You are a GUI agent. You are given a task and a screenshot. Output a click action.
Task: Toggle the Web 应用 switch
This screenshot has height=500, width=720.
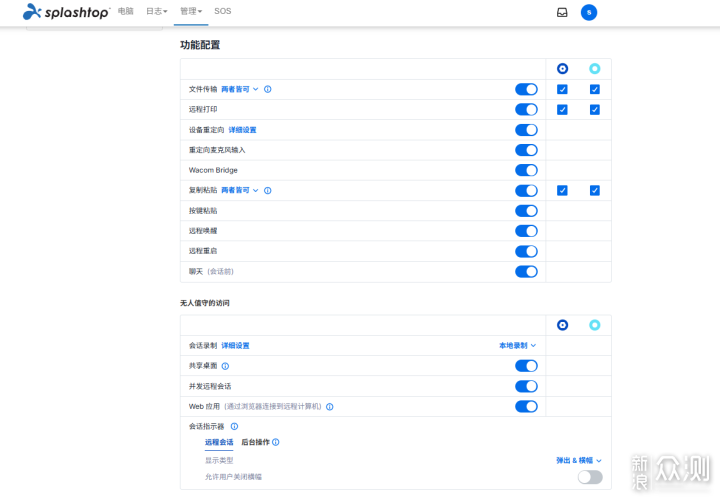(526, 406)
